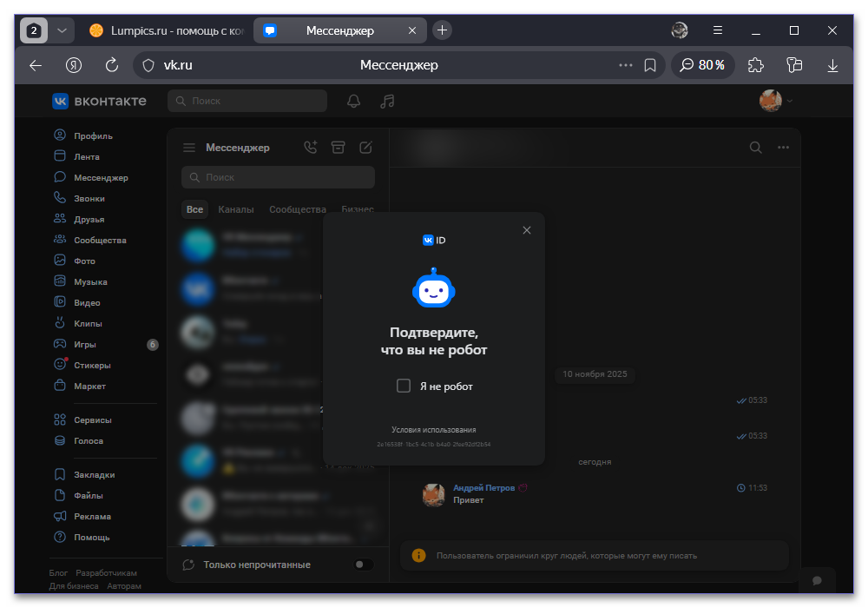The width and height of the screenshot is (868, 608).
Task: Open Видео in the sidebar
Action: click(x=77, y=303)
